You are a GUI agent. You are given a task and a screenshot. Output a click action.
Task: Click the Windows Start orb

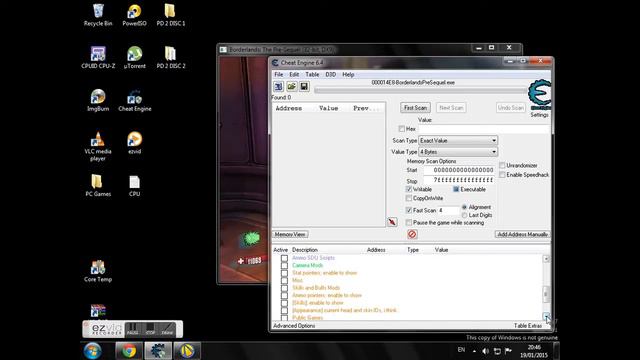93,351
